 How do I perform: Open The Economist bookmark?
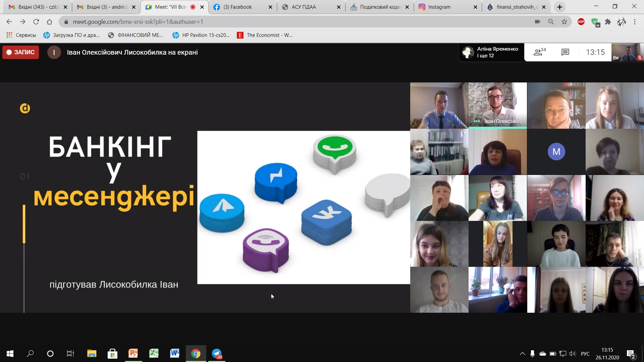tap(265, 35)
